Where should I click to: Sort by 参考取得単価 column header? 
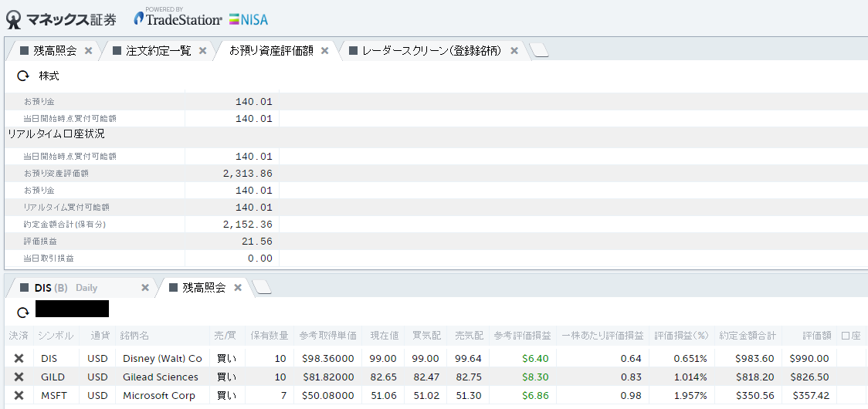click(x=327, y=336)
